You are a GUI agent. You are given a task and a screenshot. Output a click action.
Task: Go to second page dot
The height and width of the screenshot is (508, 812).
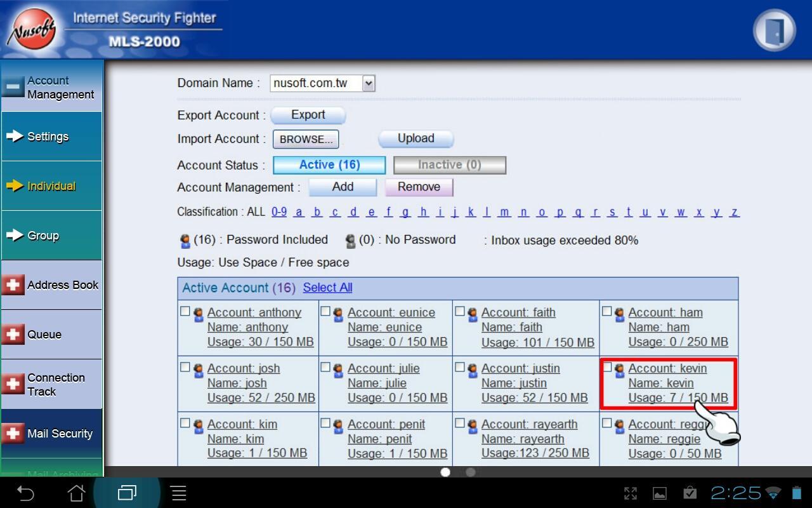(471, 472)
